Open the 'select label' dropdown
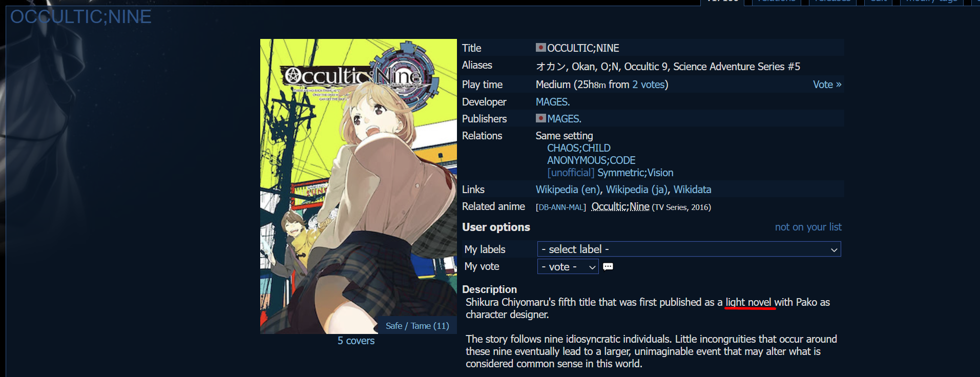 (689, 249)
